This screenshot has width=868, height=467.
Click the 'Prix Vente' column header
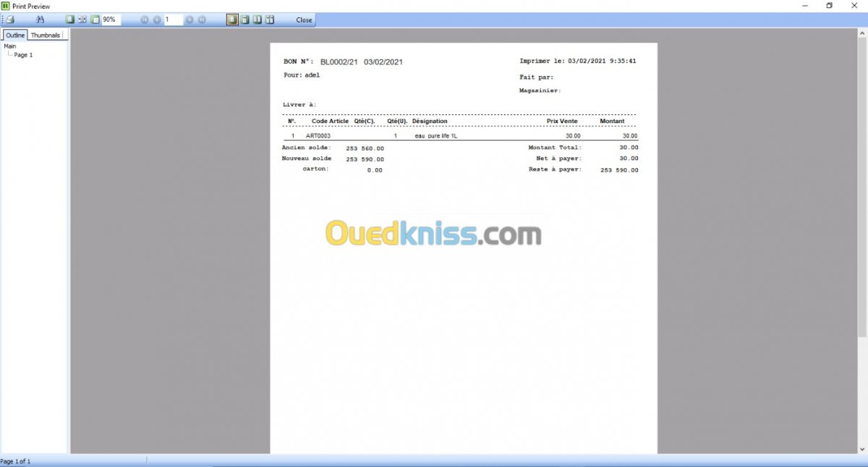click(x=562, y=121)
